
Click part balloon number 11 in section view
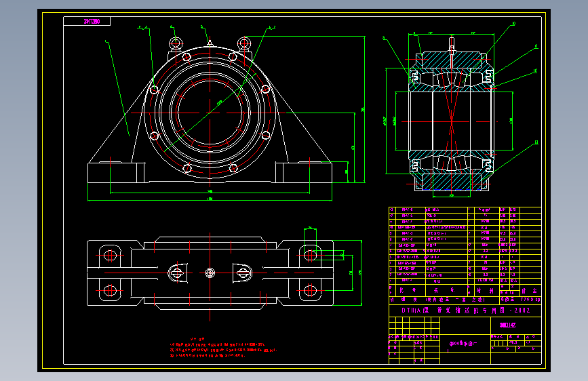pyautogui.click(x=536, y=46)
